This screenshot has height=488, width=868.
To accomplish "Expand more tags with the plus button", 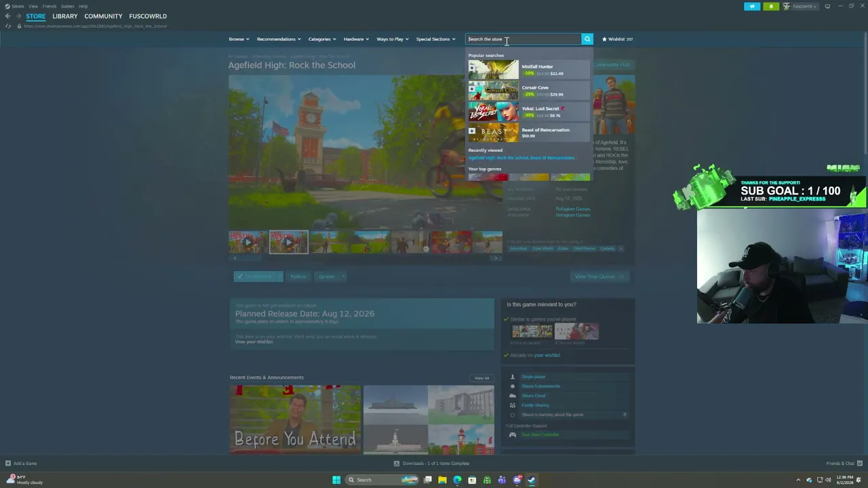I will (621, 249).
